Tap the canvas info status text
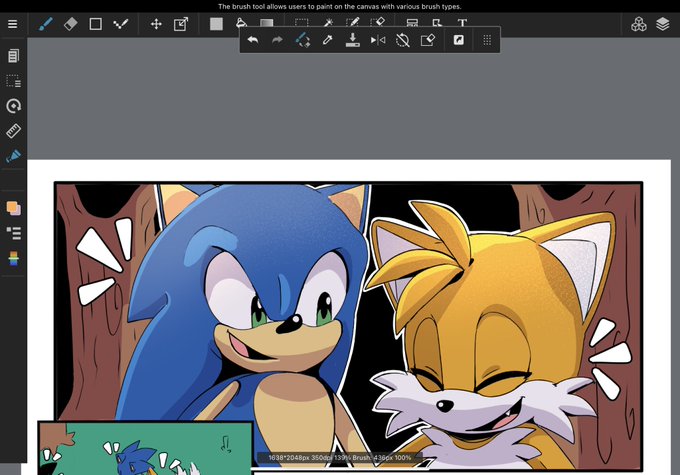This screenshot has width=680, height=475. (x=340, y=458)
